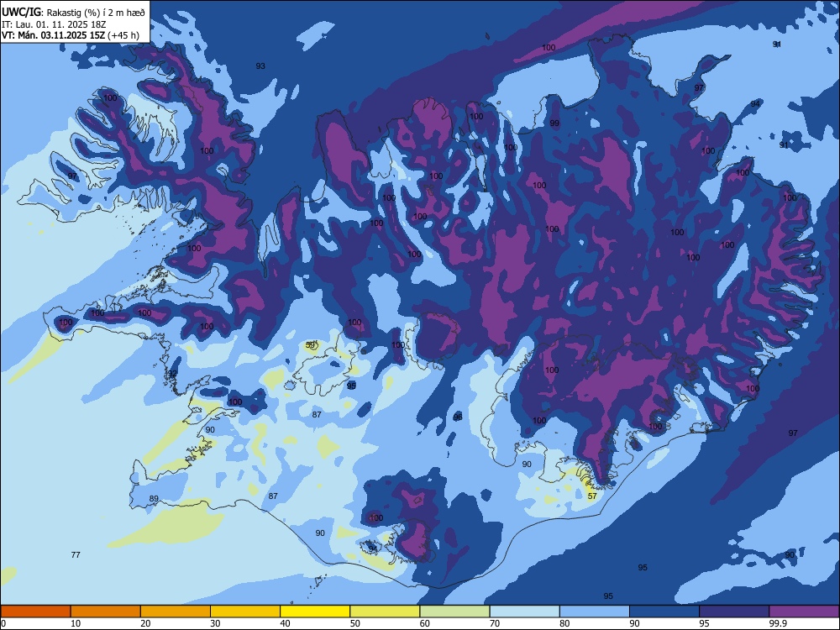The height and width of the screenshot is (630, 840).
Task: Click legend scale label '80'
Action: tap(564, 623)
